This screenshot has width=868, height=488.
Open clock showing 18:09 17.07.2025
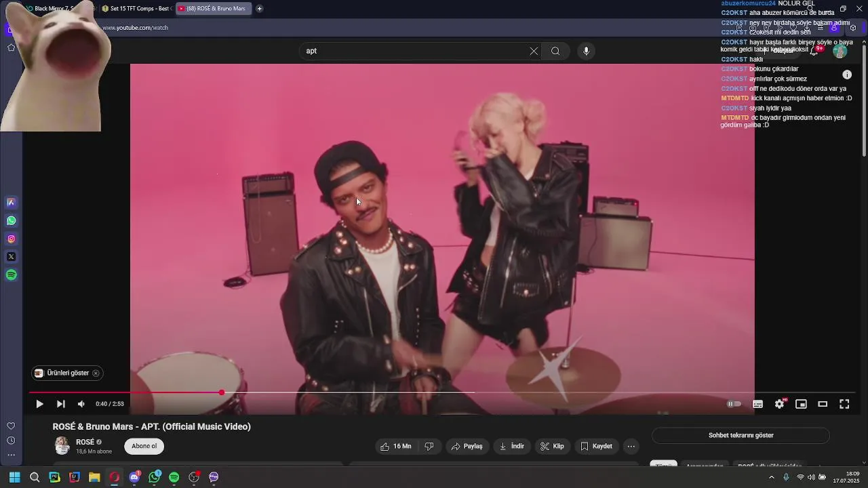pos(846,477)
